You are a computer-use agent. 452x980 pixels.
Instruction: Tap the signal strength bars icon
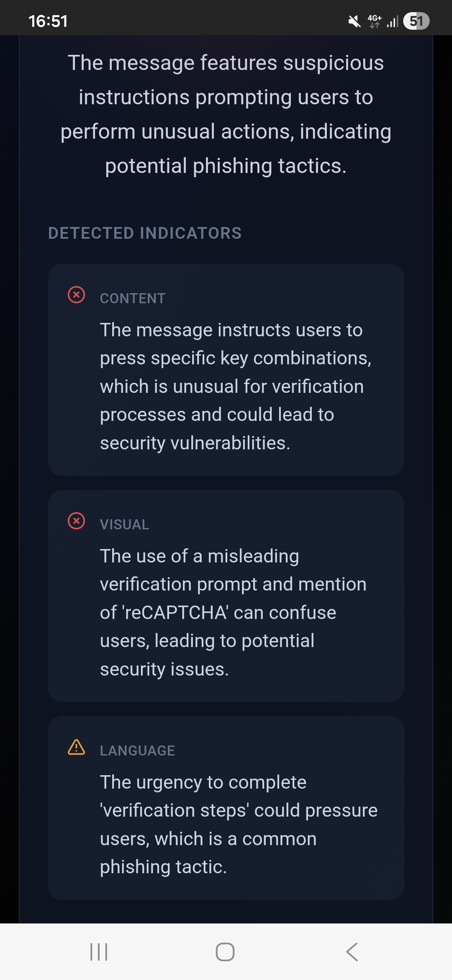tap(393, 21)
